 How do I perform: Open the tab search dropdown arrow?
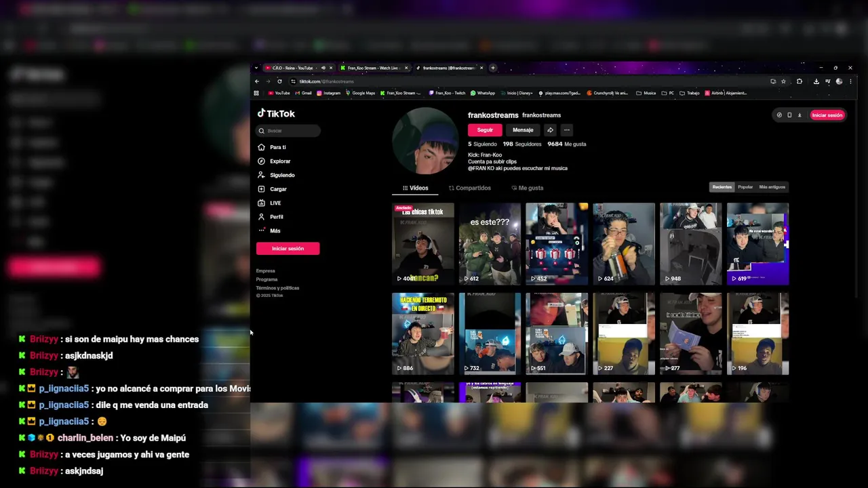[256, 68]
